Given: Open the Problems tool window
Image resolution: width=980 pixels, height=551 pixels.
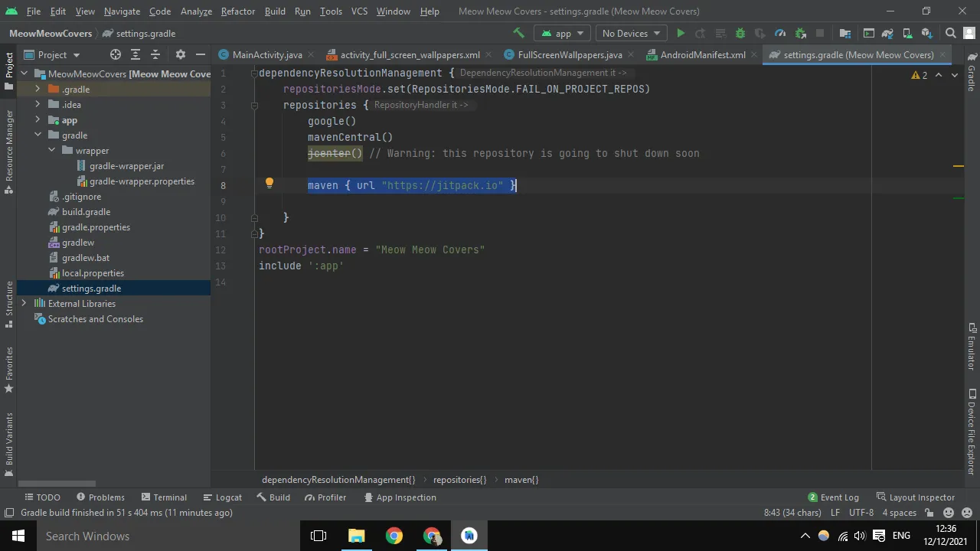Looking at the screenshot, I should (x=100, y=497).
